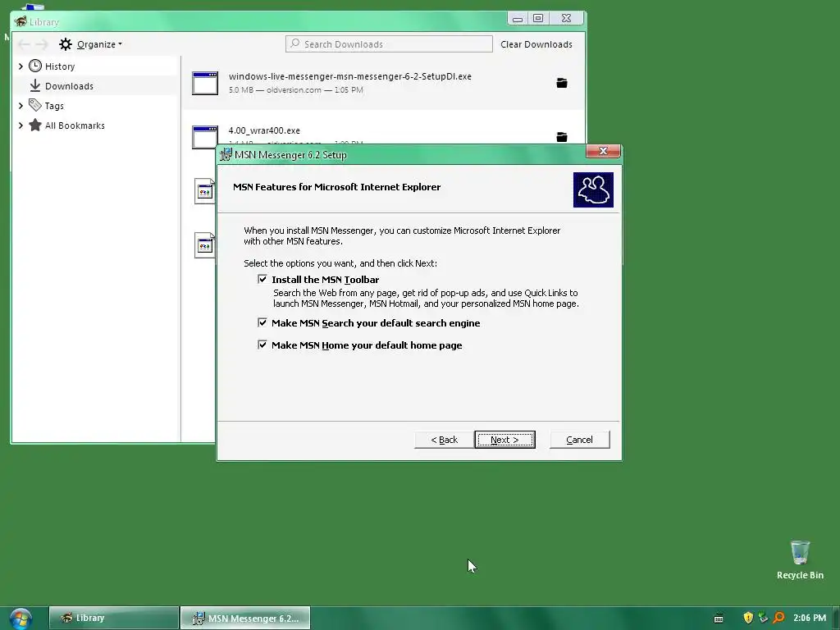Click the Downloads arrow icon
The image size is (840, 630).
35,85
